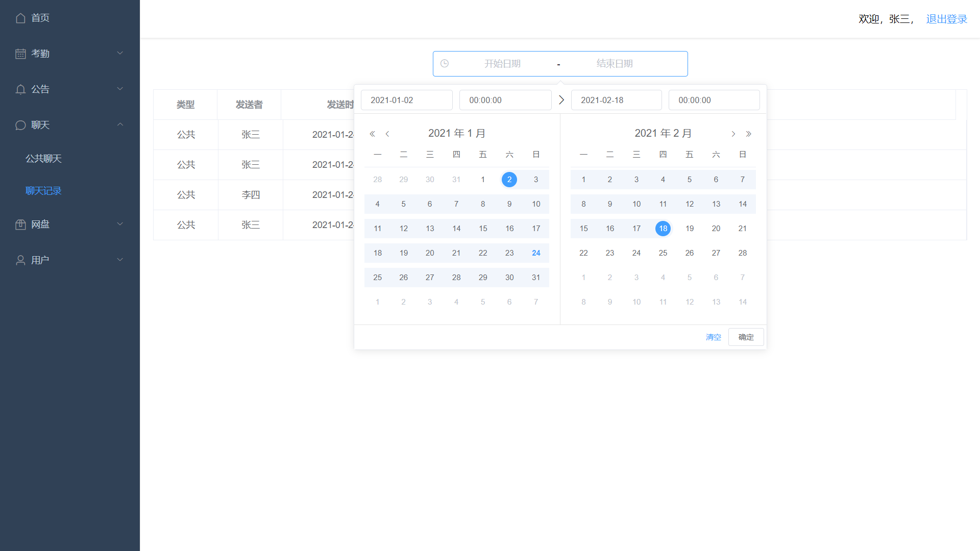Image resolution: width=980 pixels, height=551 pixels.
Task: Click the 发送者 column header
Action: [x=249, y=105]
